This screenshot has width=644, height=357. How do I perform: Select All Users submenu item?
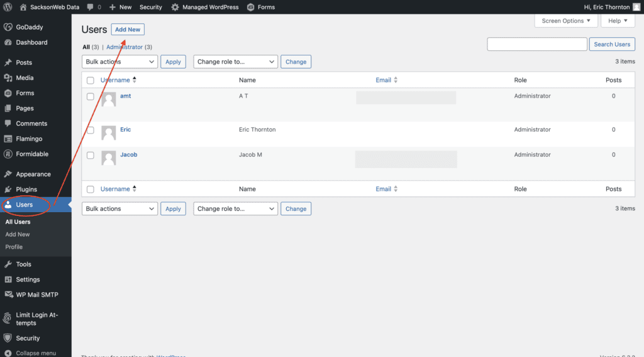tap(18, 222)
